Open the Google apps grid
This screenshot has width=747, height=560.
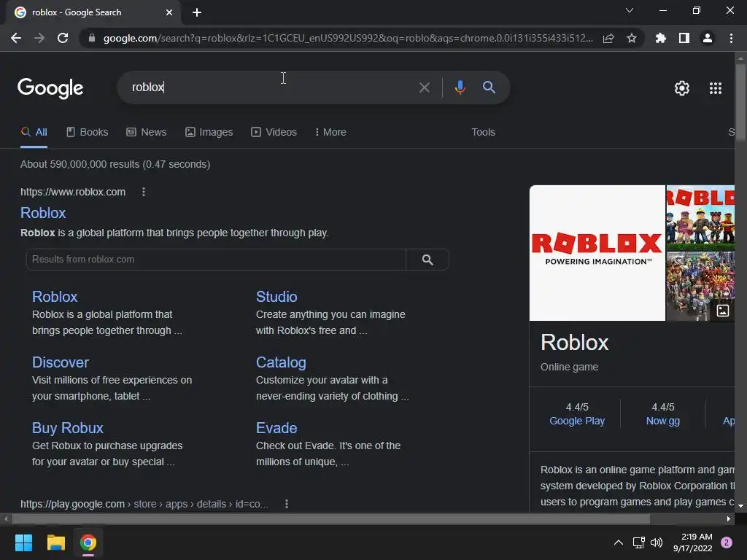[716, 88]
